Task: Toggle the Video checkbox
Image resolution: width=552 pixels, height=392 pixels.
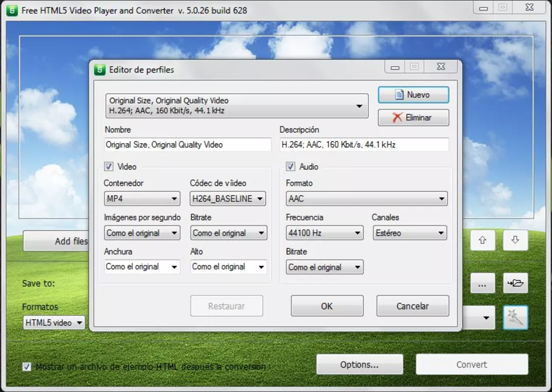Action: pyautogui.click(x=109, y=167)
